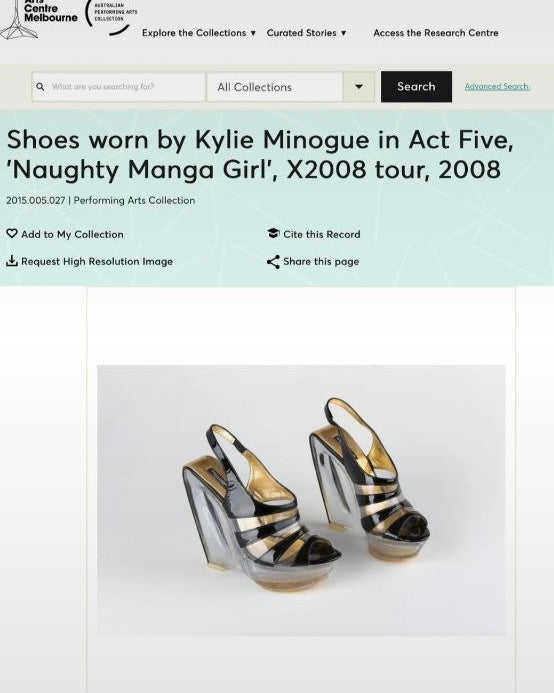Click the heart icon to add to collection

[x=12, y=233]
